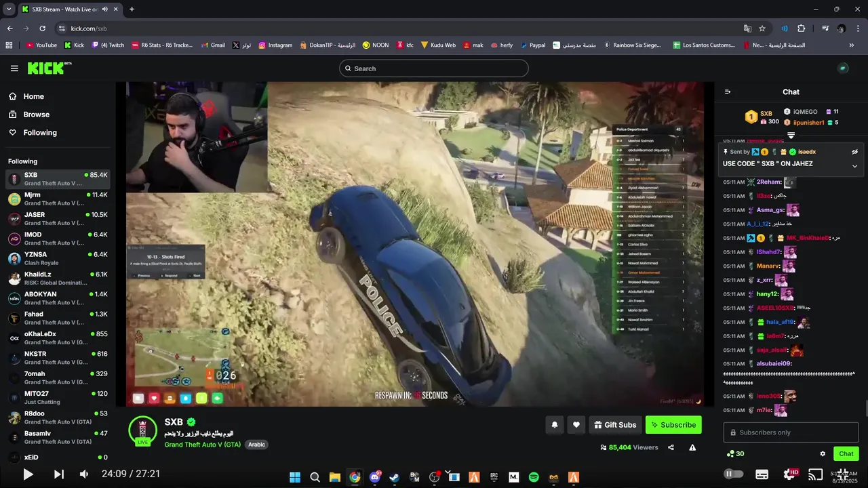Open YouTube bookmark
The height and width of the screenshot is (488, 868).
pyautogui.click(x=41, y=45)
